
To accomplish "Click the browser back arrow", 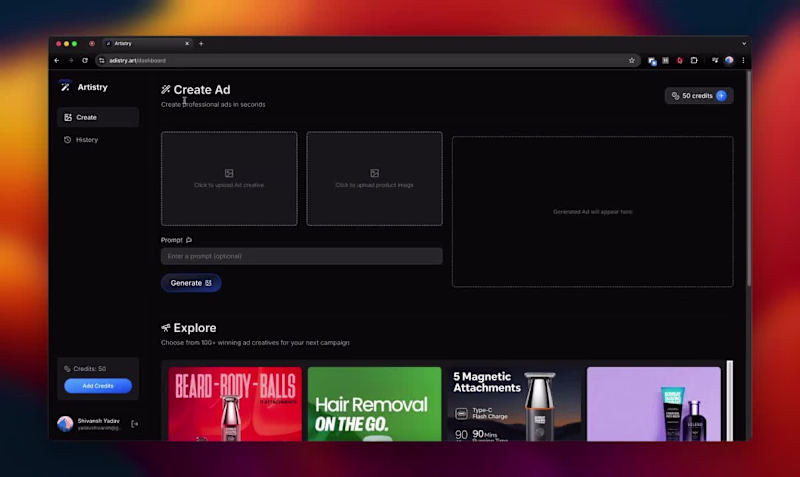I will (57, 61).
